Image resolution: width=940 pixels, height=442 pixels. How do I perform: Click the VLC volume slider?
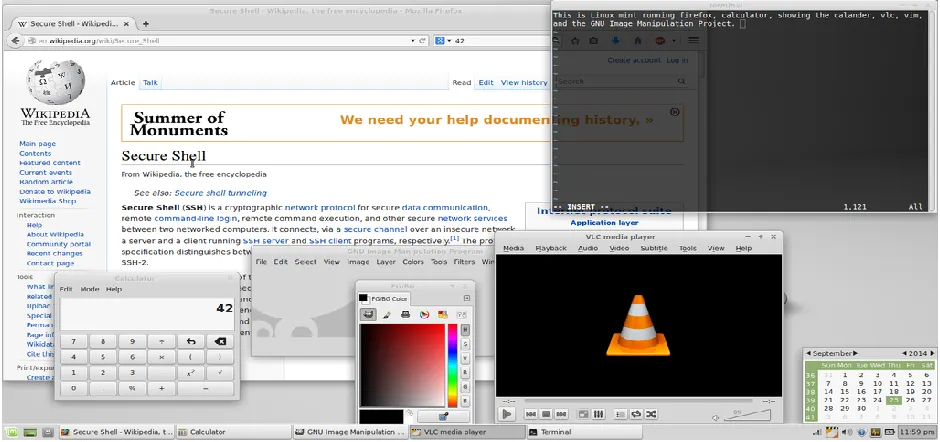(x=747, y=415)
